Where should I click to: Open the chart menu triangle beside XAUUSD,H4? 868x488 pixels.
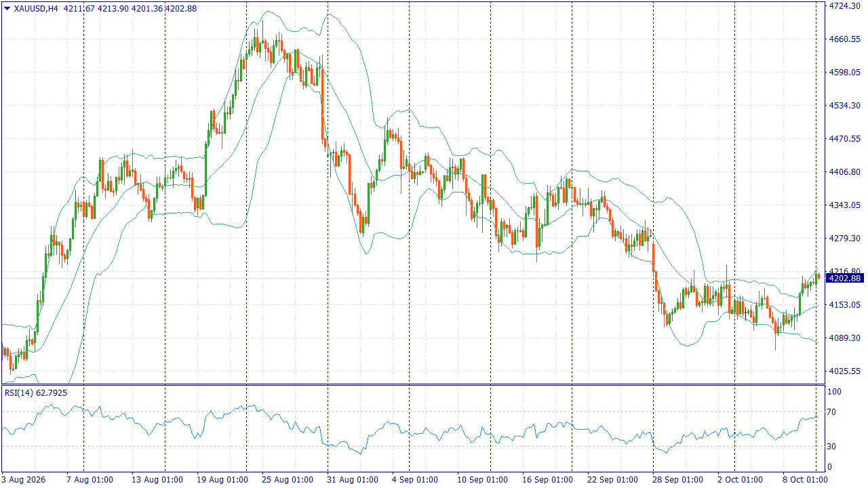point(7,9)
